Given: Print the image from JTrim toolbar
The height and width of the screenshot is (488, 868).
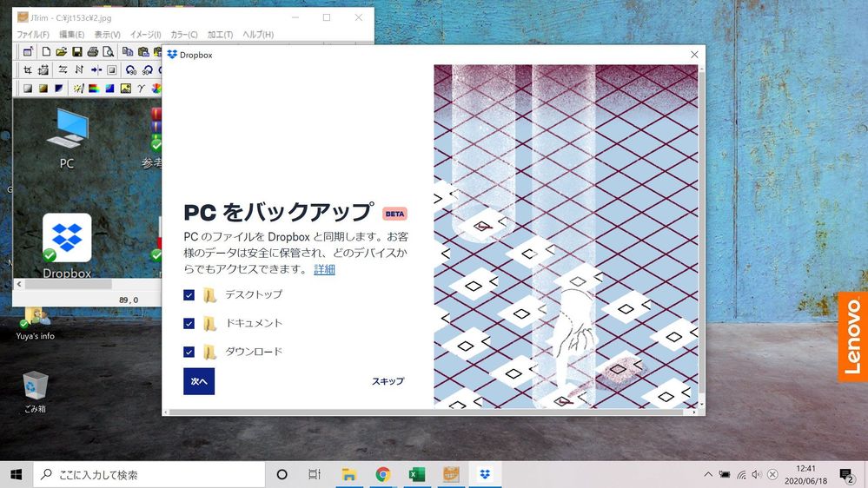Looking at the screenshot, I should click(x=92, y=52).
